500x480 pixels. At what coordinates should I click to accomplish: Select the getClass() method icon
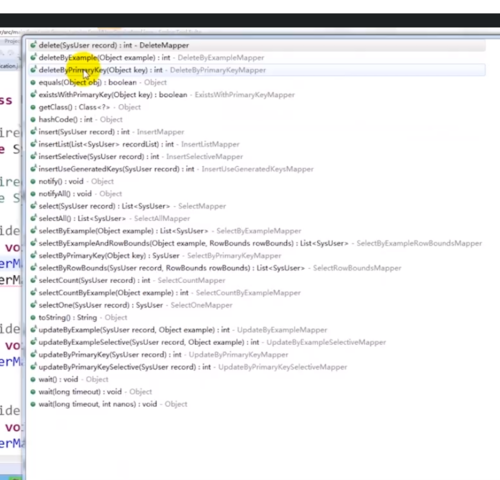33,107
